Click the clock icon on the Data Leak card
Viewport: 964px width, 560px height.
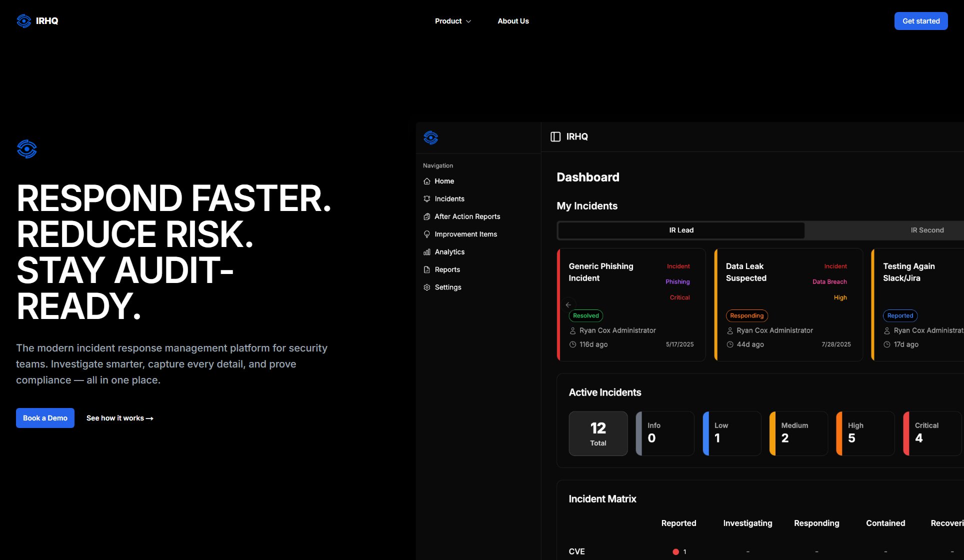730,344
